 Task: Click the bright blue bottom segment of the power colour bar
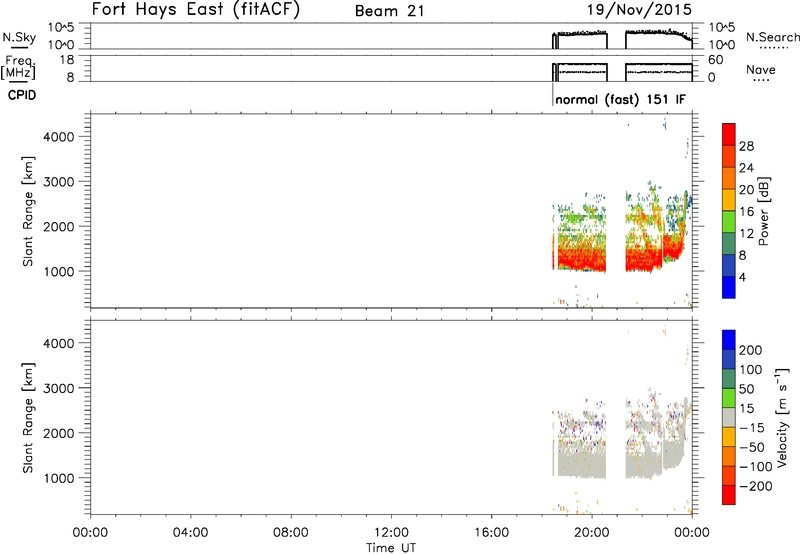tap(729, 287)
